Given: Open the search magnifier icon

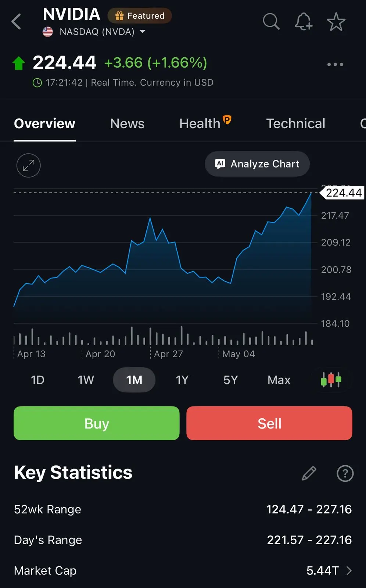Looking at the screenshot, I should point(271,22).
